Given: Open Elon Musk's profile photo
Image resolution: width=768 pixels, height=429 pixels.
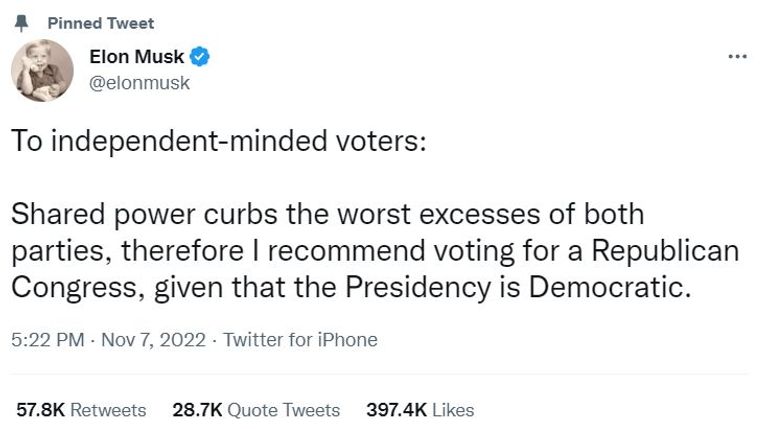Looking at the screenshot, I should [x=41, y=72].
